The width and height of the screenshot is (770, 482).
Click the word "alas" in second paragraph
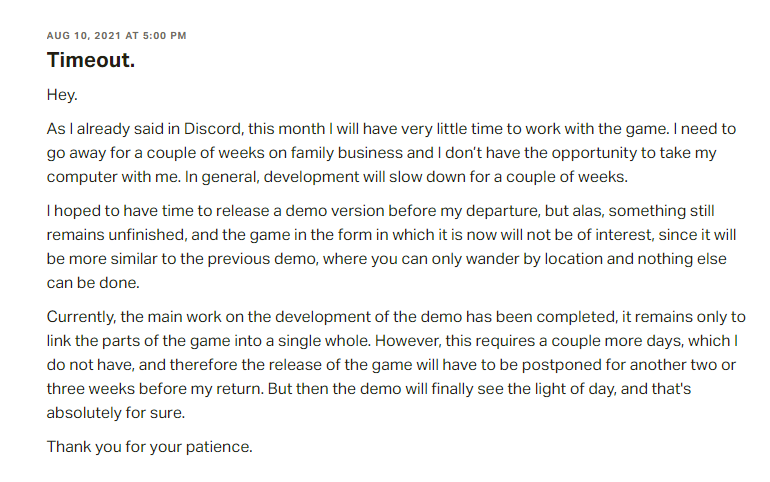pos(566,212)
